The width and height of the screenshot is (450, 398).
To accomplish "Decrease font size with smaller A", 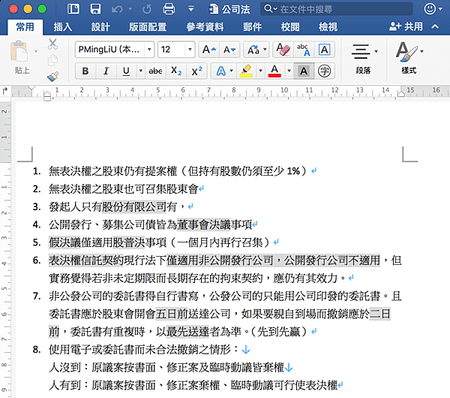I will tap(229, 50).
